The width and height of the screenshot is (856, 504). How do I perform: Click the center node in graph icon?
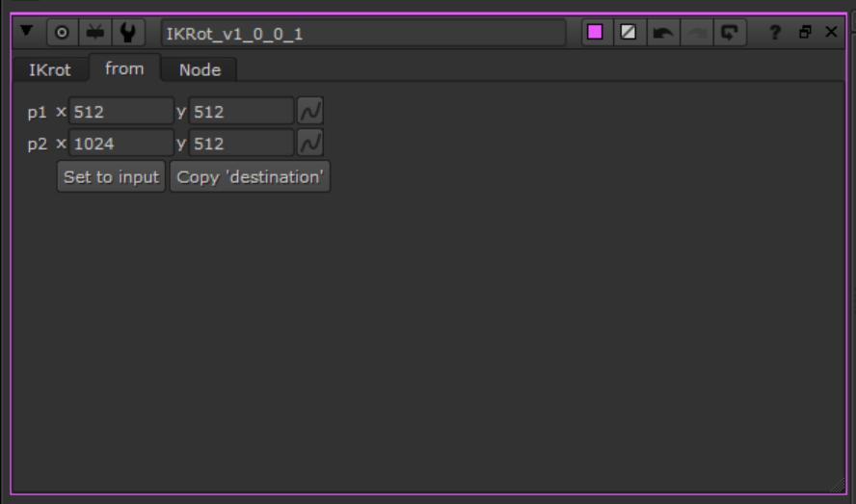pyautogui.click(x=62, y=32)
